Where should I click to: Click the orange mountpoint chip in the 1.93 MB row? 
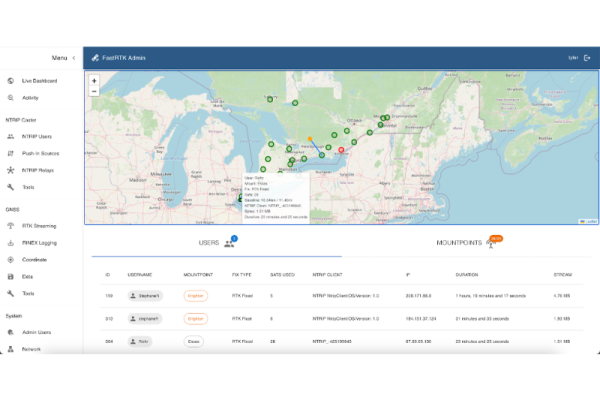(196, 318)
